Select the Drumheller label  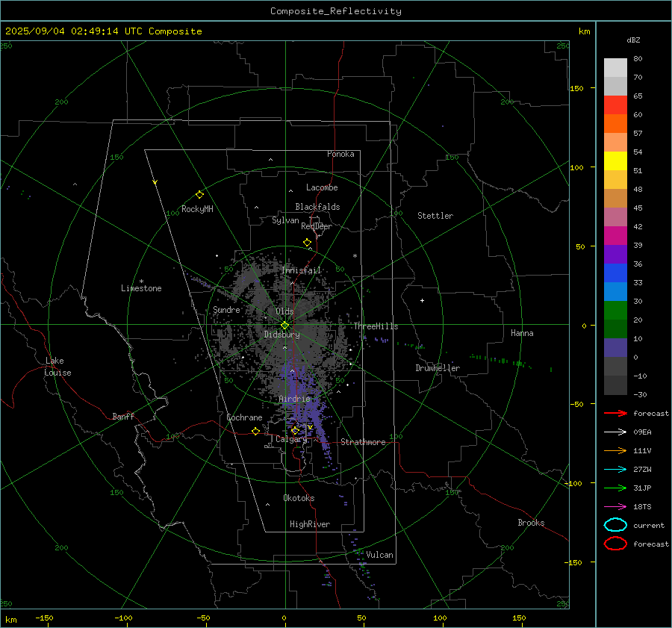point(438,368)
